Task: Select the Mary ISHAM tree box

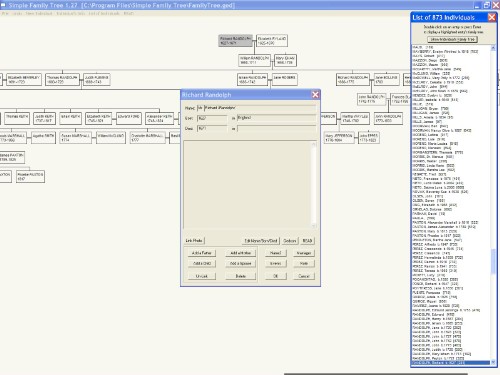Action: pos(285,60)
